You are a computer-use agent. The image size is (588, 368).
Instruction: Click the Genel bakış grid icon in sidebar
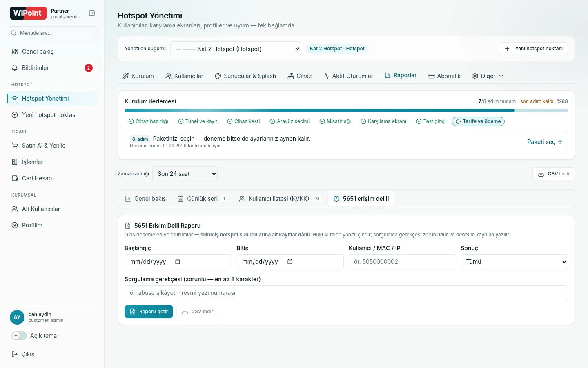(x=15, y=52)
